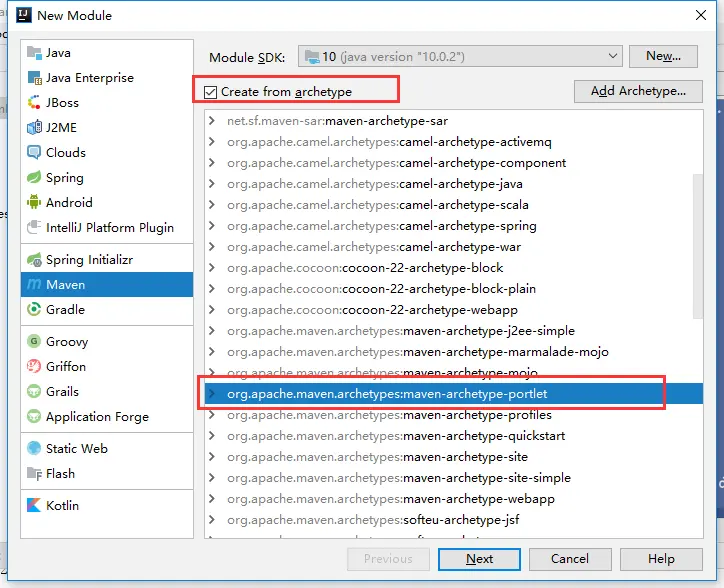Screen dimensions: 724x588
Task: Click the Griffon icon
Action: (34, 366)
